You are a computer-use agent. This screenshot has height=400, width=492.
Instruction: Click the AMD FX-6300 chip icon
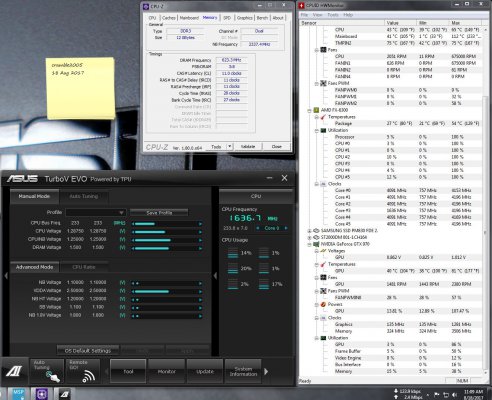point(316,110)
